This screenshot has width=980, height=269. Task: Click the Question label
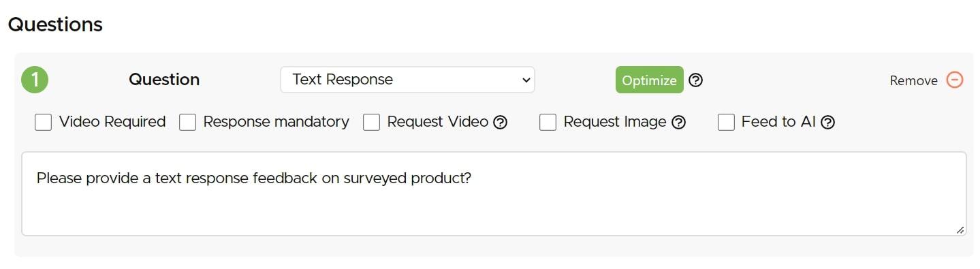click(x=164, y=80)
